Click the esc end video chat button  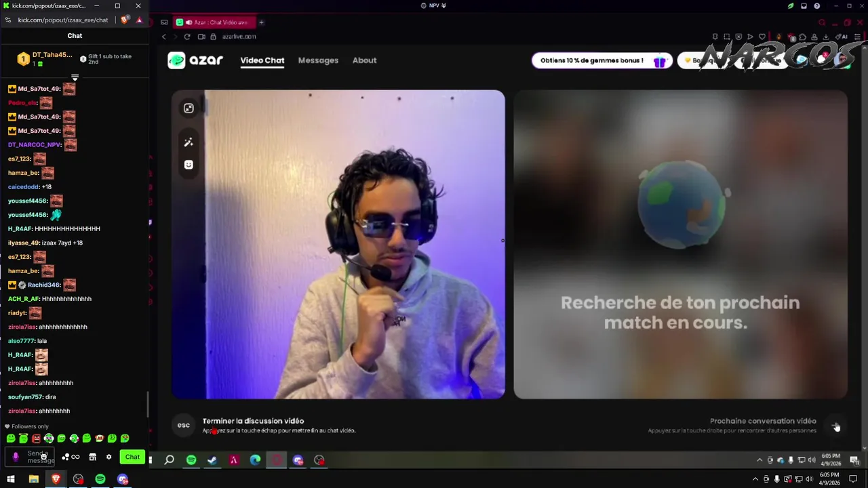[x=183, y=425]
